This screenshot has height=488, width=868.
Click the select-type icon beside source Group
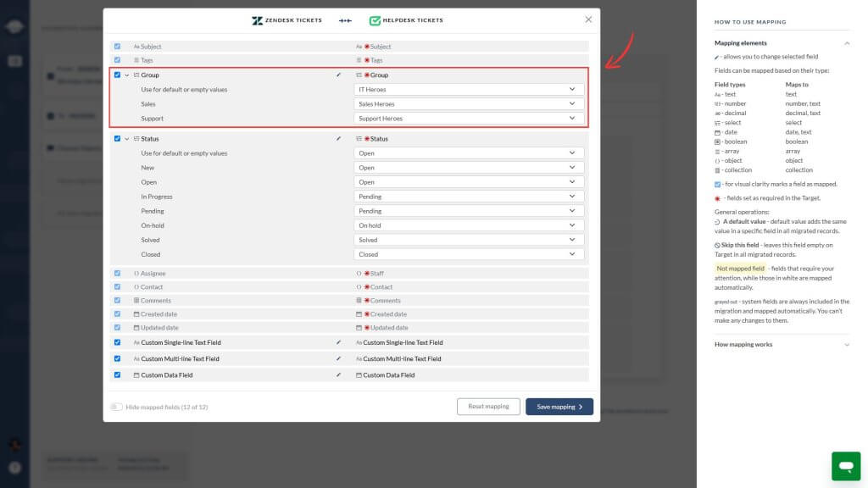[136, 75]
